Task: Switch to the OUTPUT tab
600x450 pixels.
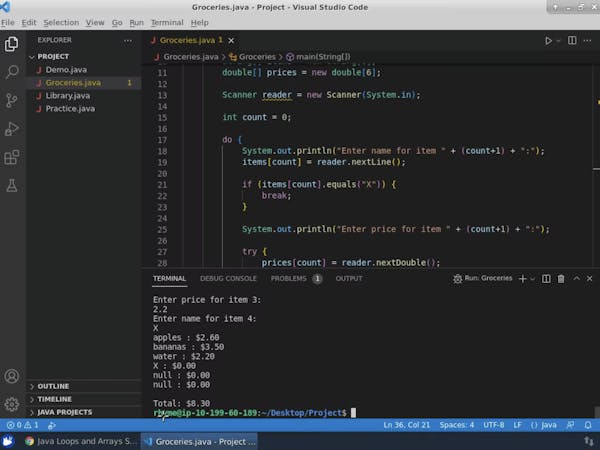Action: (349, 279)
